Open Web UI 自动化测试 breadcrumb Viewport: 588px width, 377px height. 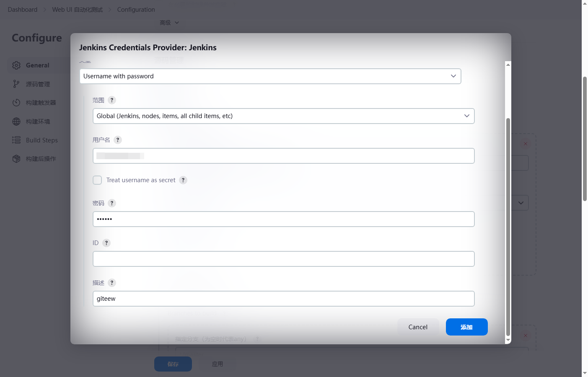click(78, 10)
